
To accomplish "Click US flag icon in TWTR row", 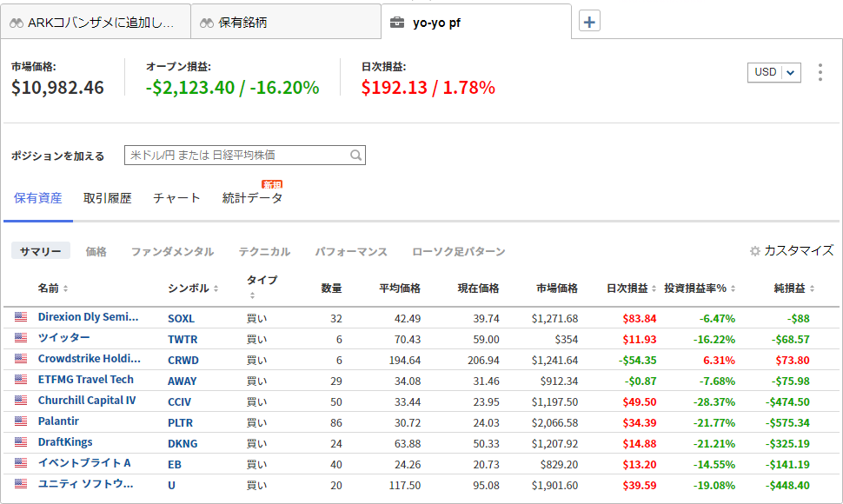I will [x=21, y=338].
